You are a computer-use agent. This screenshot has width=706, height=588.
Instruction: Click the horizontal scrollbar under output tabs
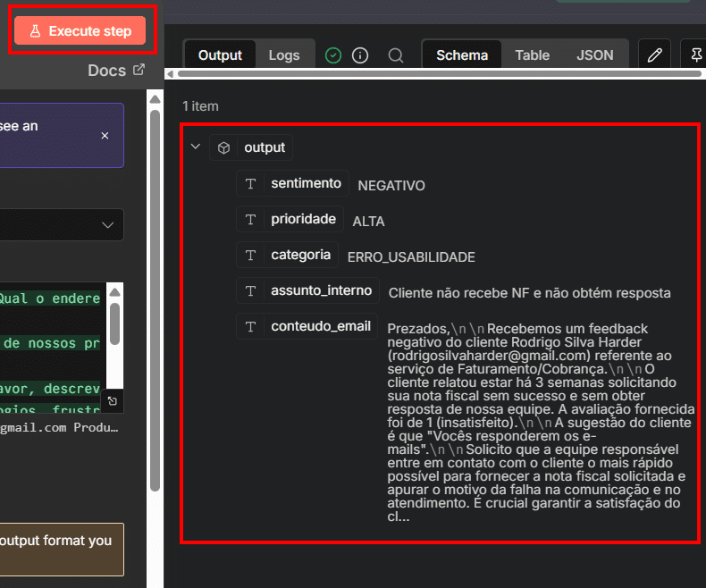(x=440, y=73)
